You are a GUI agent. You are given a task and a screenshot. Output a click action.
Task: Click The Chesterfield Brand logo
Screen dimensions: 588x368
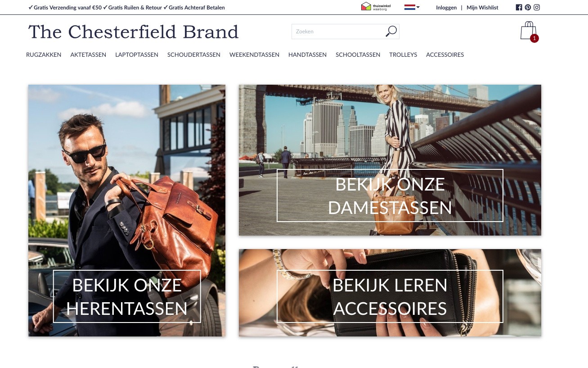click(x=133, y=32)
